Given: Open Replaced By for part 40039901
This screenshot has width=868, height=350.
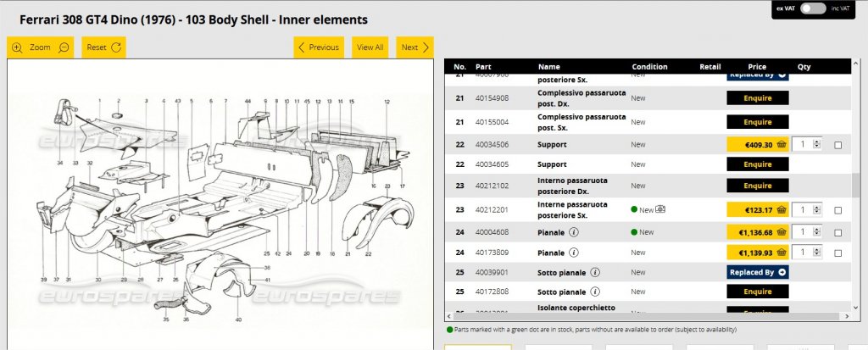Looking at the screenshot, I should point(757,272).
